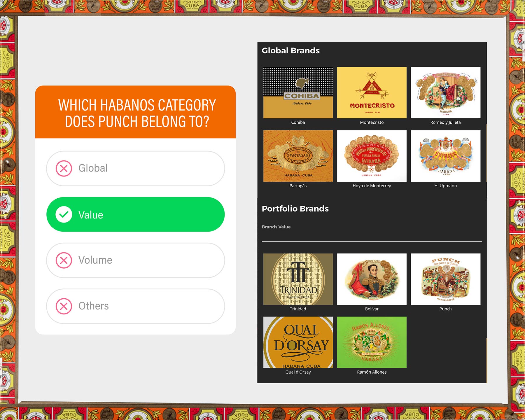Choose the Global answer option
Screen dimensions: 525x420
135,168
